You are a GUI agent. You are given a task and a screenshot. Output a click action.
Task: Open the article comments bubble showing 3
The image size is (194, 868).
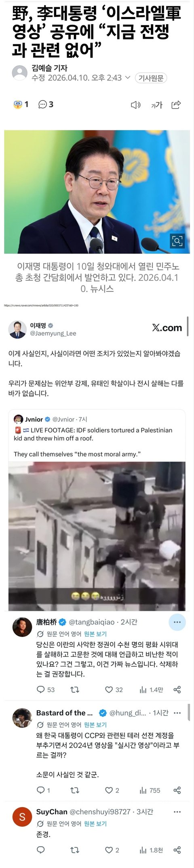point(46,105)
